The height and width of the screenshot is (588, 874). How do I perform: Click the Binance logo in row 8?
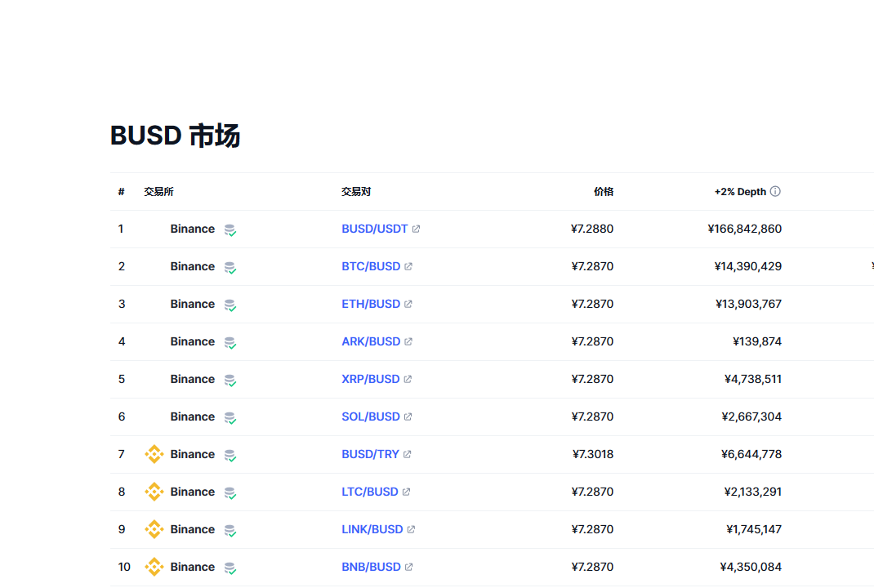[x=154, y=492]
